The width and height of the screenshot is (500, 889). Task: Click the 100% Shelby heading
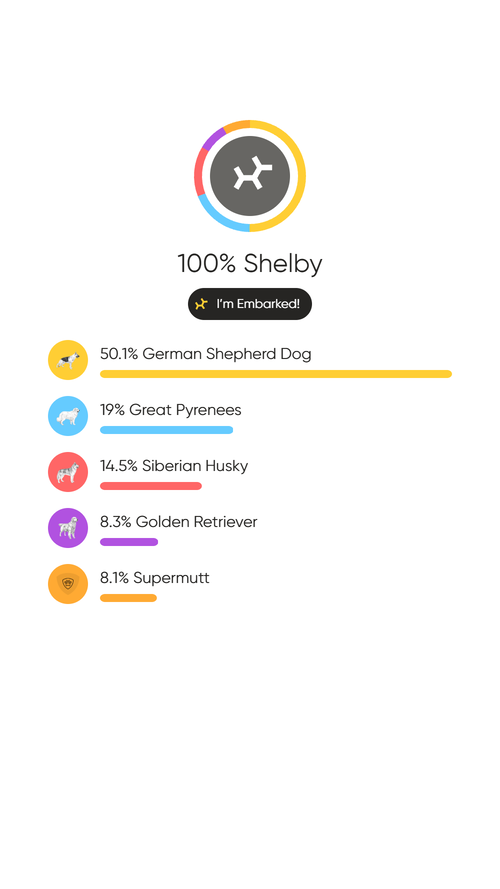[250, 264]
